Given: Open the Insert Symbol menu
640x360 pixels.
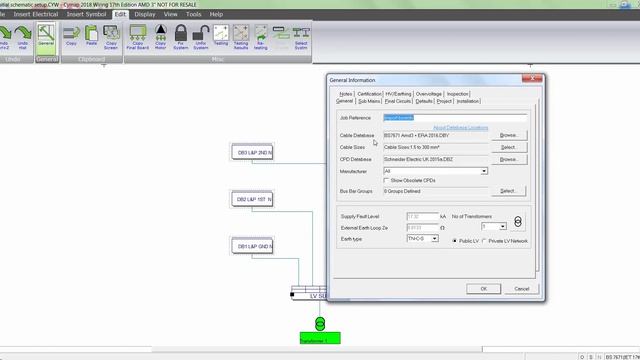Looking at the screenshot, I should pos(86,14).
